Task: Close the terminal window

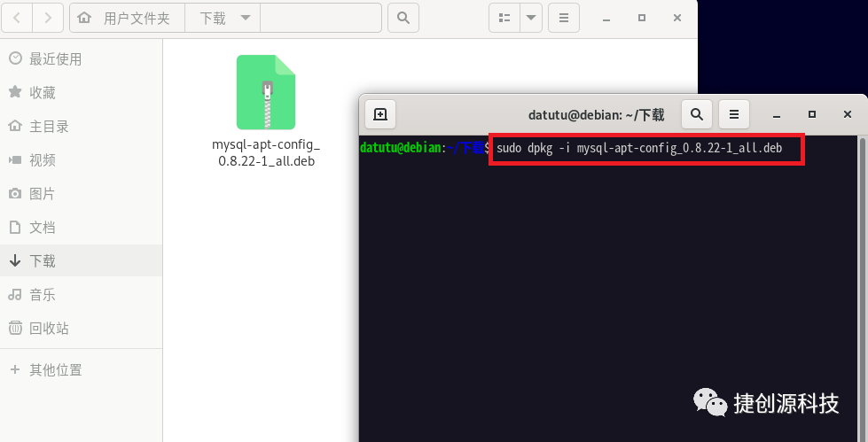Action: coord(848,114)
